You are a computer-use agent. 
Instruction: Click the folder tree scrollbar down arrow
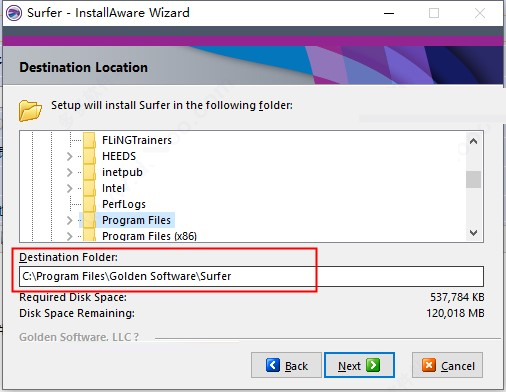473,233
